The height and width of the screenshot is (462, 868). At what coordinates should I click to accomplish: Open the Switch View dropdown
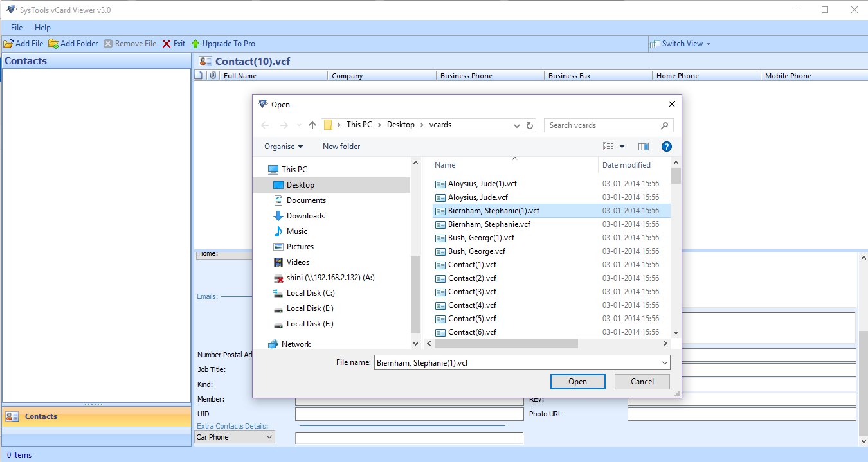(681, 44)
